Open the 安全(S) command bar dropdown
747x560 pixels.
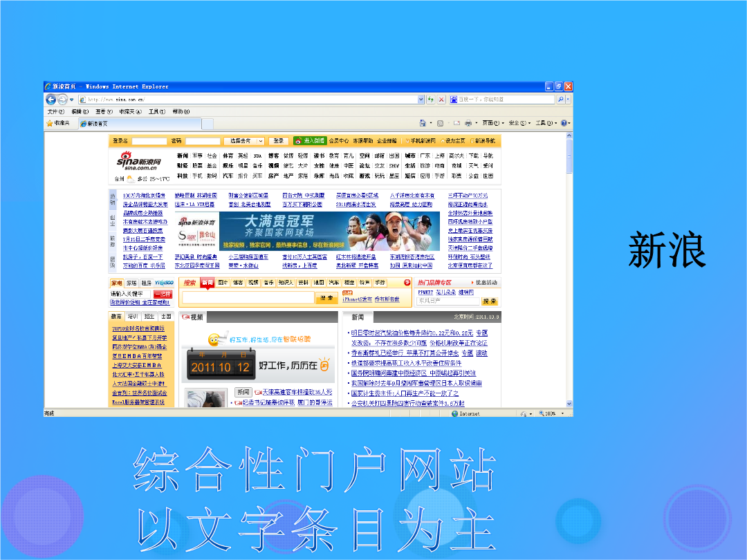click(x=519, y=123)
